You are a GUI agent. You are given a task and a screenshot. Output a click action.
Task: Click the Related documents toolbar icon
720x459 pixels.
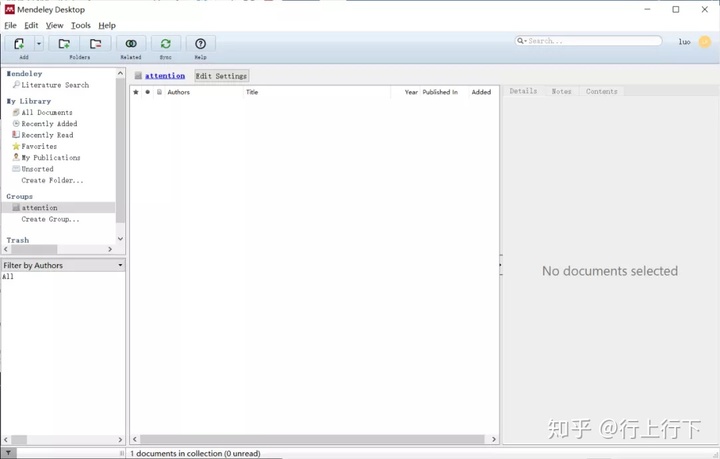[131, 44]
